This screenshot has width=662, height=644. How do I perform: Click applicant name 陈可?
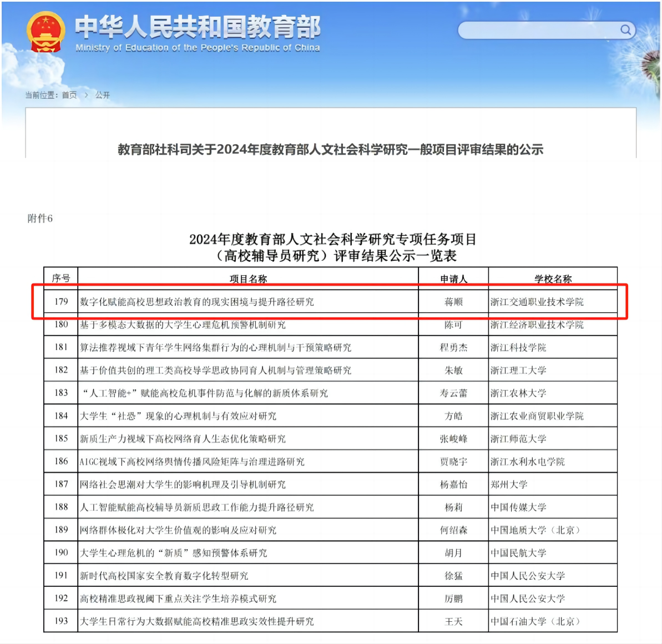tap(453, 324)
